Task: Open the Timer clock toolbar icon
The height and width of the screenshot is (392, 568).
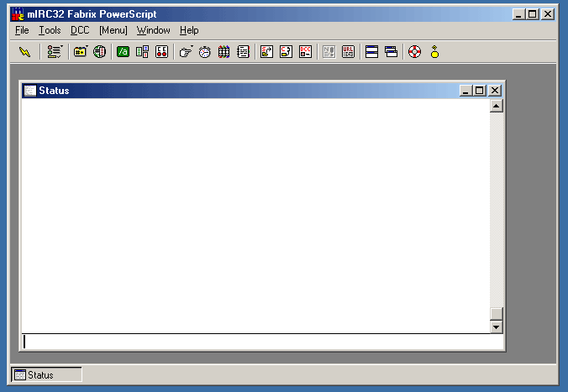Action: pos(204,52)
